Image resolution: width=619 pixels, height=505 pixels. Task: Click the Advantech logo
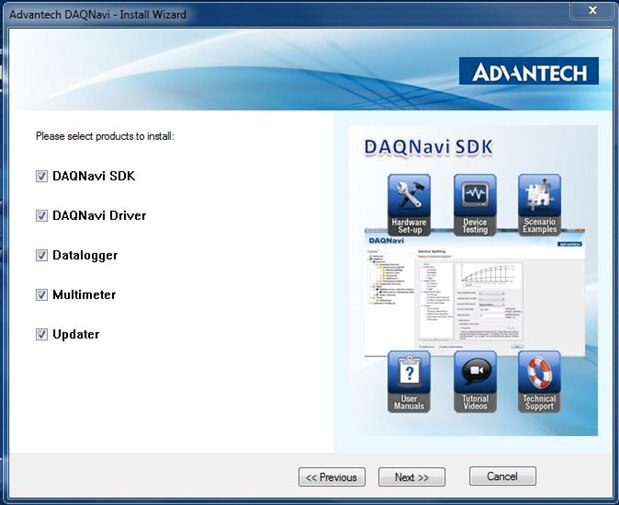[x=529, y=71]
